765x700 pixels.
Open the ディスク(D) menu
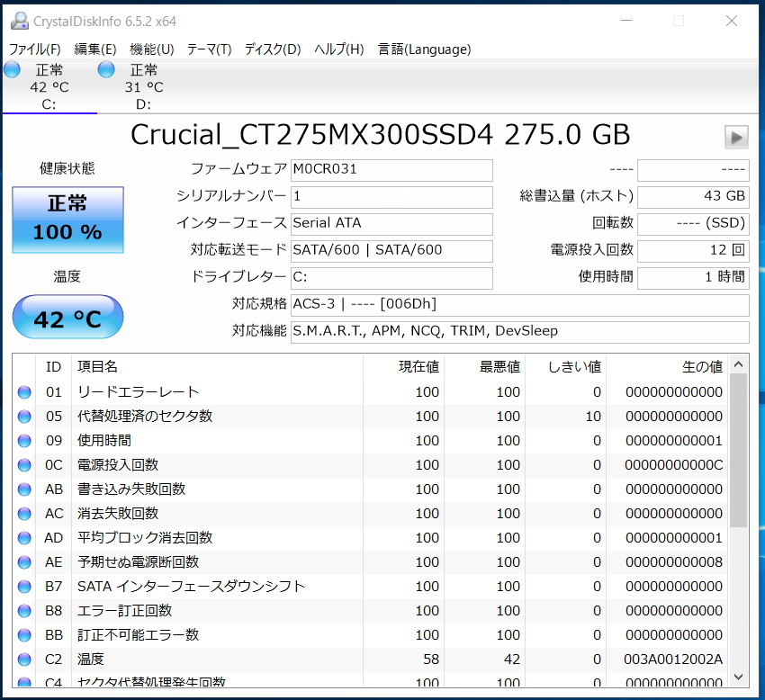pos(273,49)
